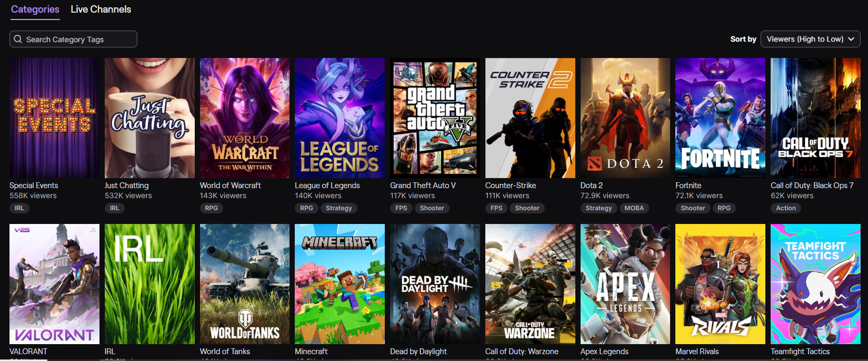Open Viewers (High to Low) dropdown
Viewport: 868px width, 361px height.
(x=810, y=39)
